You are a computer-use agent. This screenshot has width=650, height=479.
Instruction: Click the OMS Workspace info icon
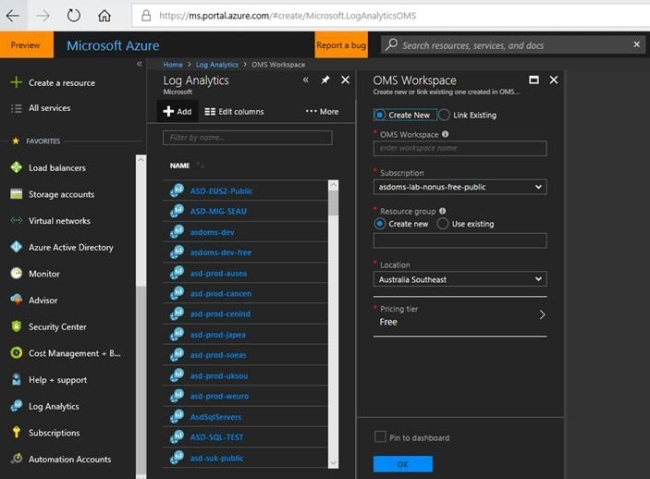coord(445,134)
